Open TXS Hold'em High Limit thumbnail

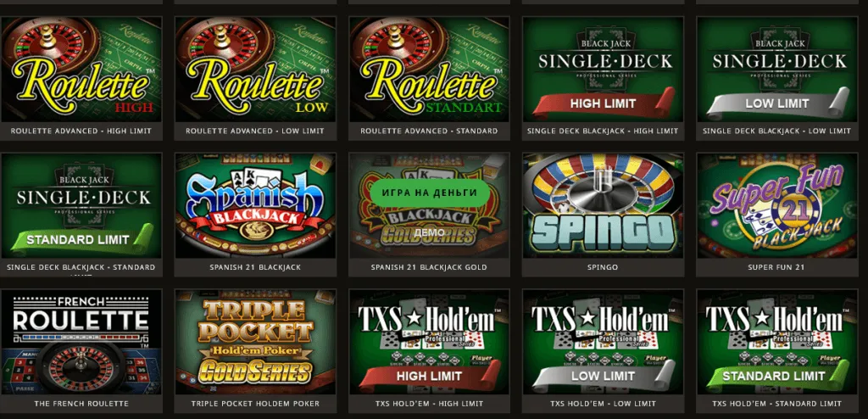pos(429,342)
